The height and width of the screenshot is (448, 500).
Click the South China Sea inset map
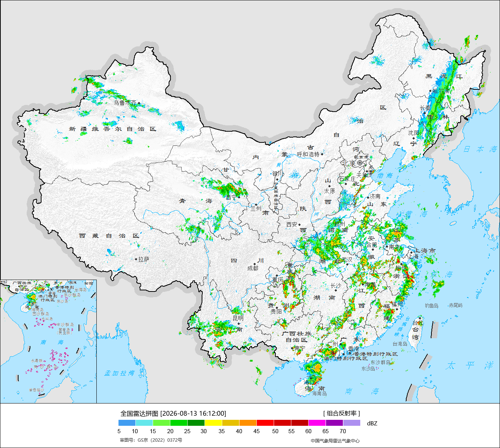coord(49,342)
